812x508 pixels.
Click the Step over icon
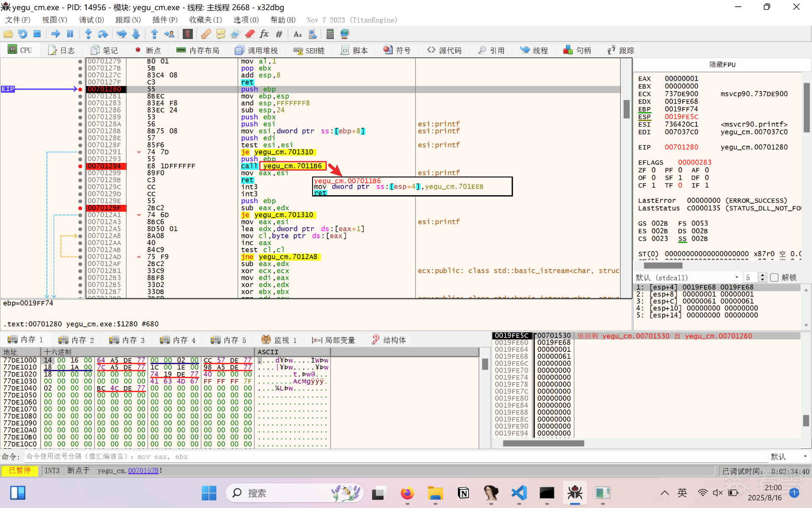click(103, 34)
